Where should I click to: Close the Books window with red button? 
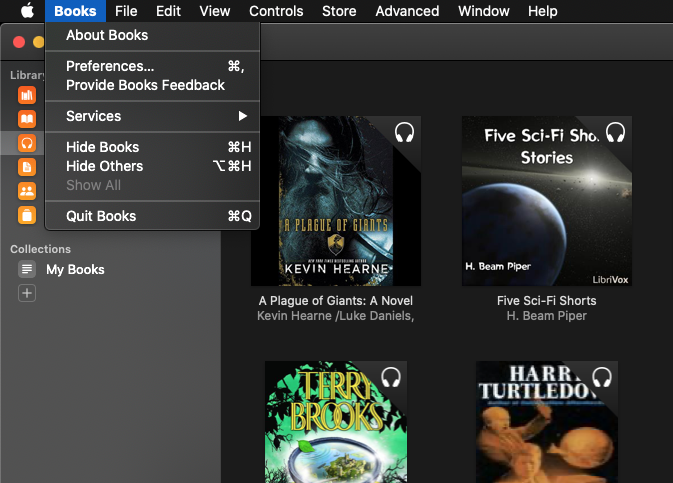(x=19, y=42)
